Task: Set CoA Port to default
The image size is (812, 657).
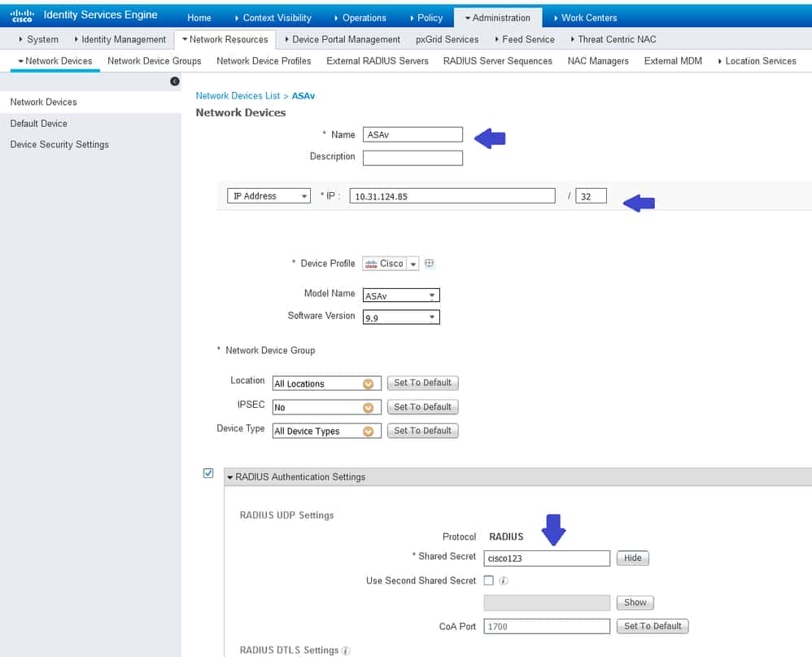Action: tap(653, 626)
